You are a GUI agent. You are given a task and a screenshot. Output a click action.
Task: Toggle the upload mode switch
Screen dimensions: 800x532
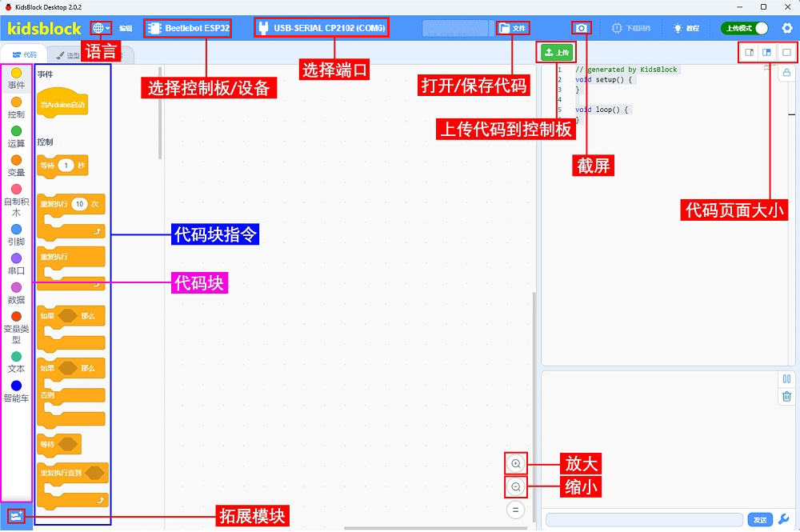pos(744,28)
